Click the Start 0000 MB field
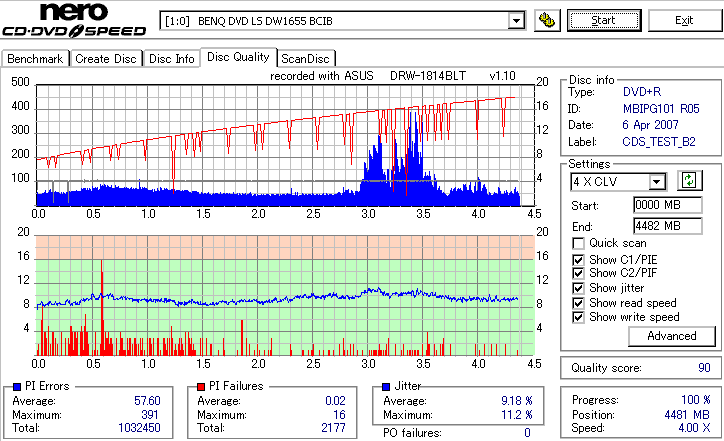 668,205
